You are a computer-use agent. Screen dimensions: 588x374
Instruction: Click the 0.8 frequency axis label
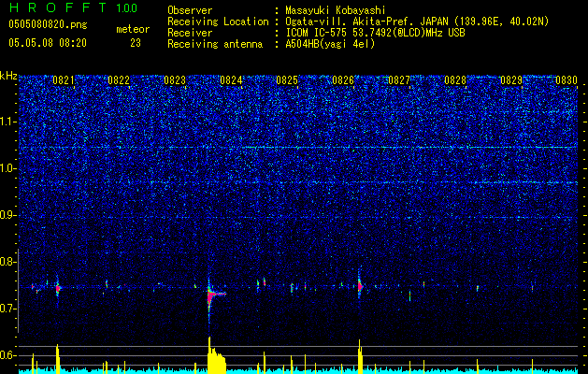click(8, 262)
